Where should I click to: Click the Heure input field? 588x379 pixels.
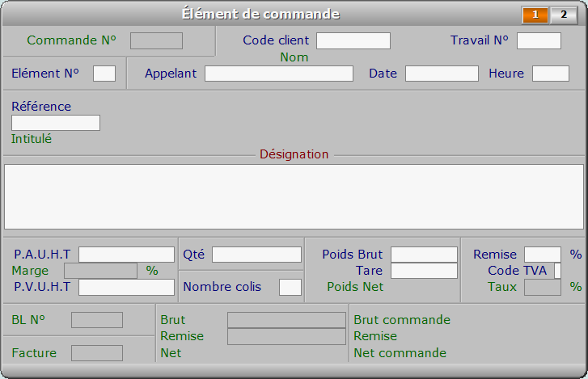click(x=551, y=74)
